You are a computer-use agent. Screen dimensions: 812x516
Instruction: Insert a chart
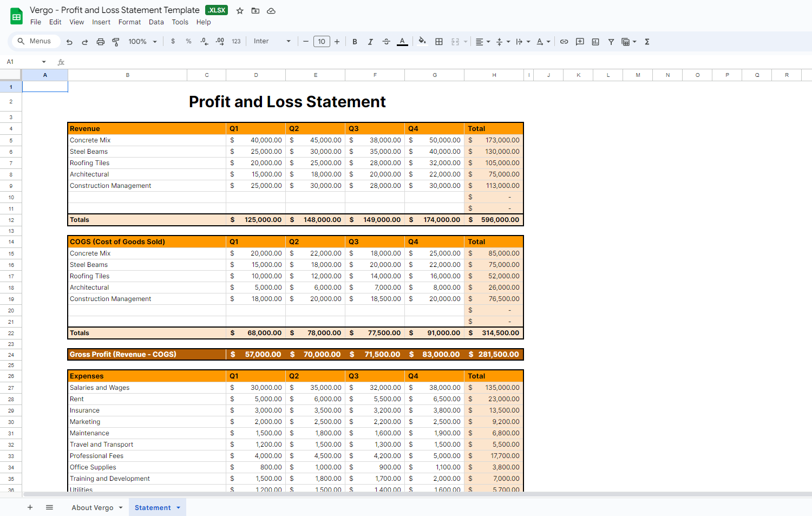[595, 42]
